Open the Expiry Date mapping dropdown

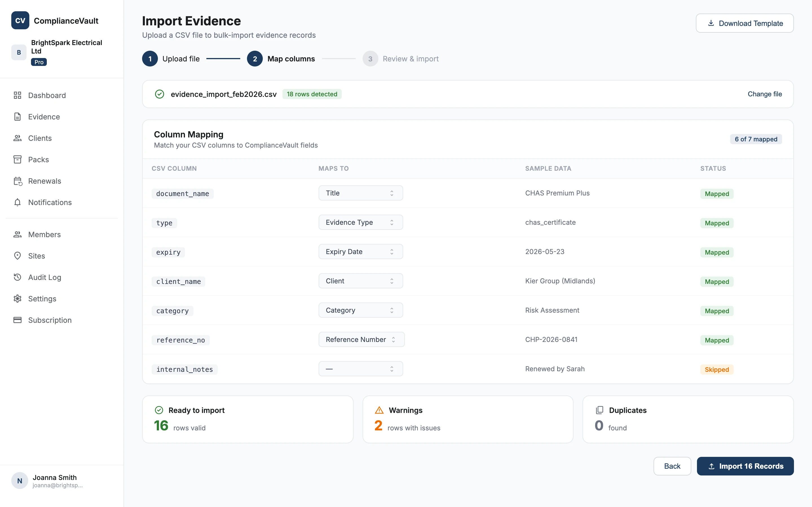pos(360,251)
